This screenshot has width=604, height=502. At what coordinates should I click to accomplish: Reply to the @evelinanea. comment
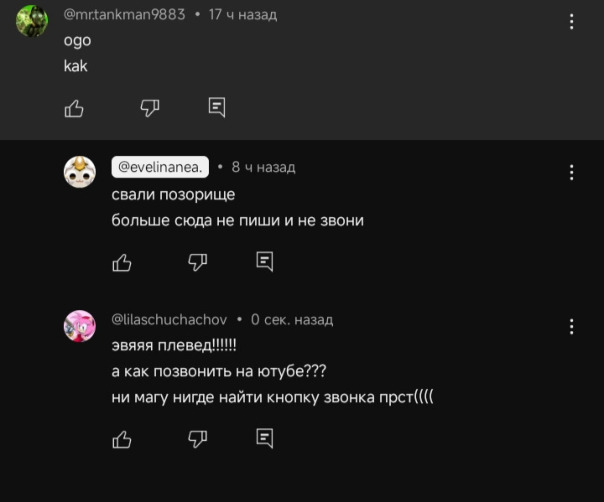click(x=265, y=261)
